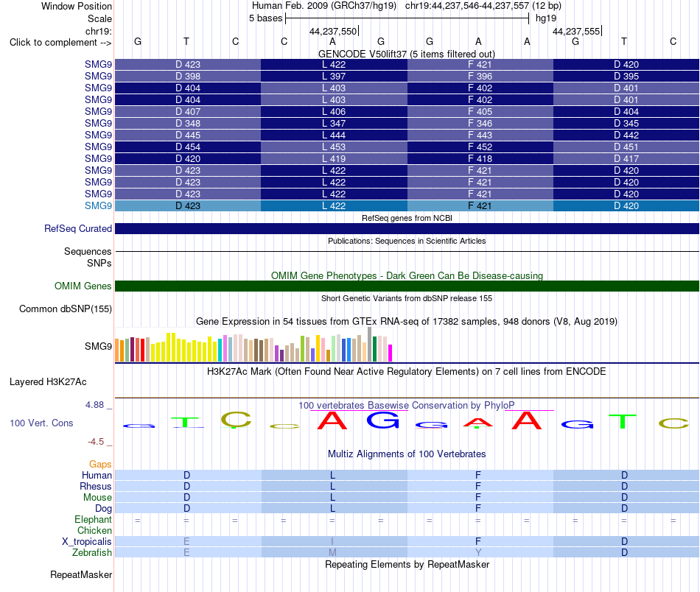The image size is (700, 592).
Task: Click the Window Position label
Action: pos(77,6)
